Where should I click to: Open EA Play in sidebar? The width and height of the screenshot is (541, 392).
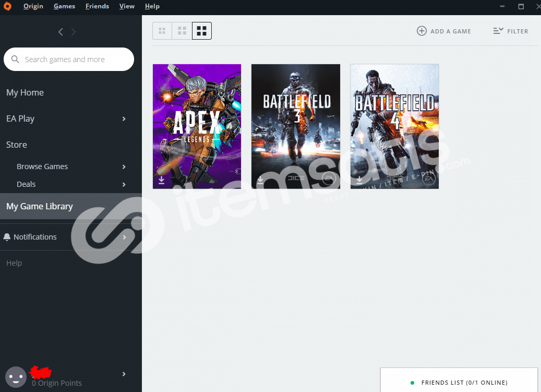tap(20, 118)
